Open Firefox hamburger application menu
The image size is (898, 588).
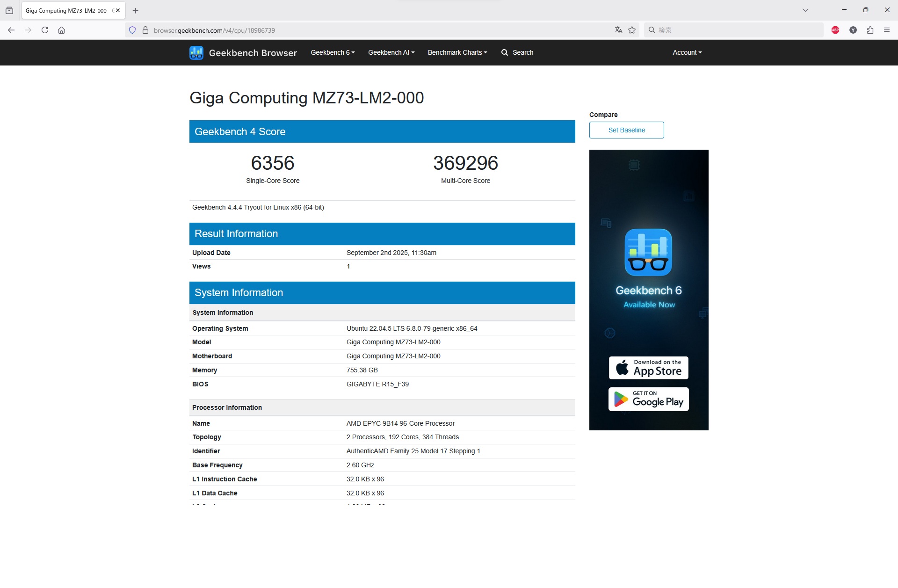click(887, 30)
